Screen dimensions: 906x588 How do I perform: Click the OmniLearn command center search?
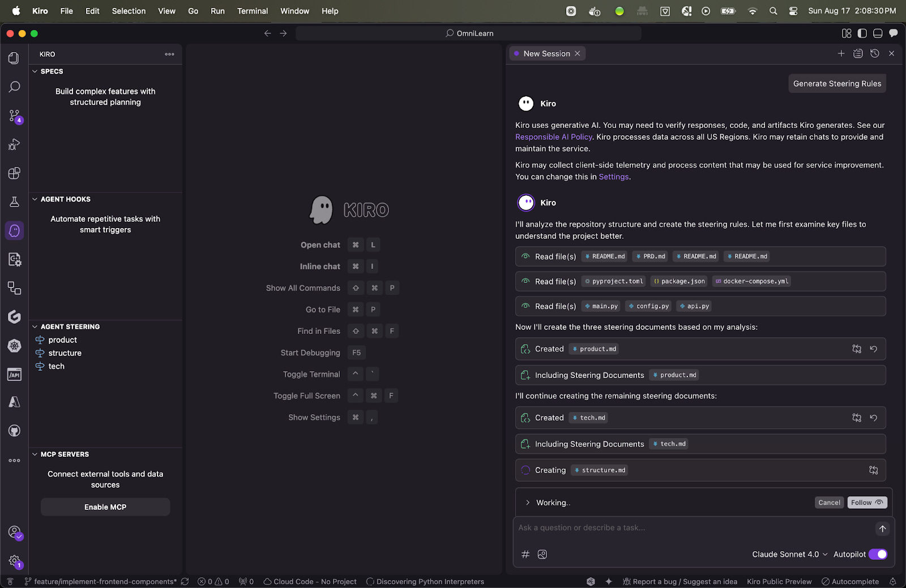click(x=469, y=33)
